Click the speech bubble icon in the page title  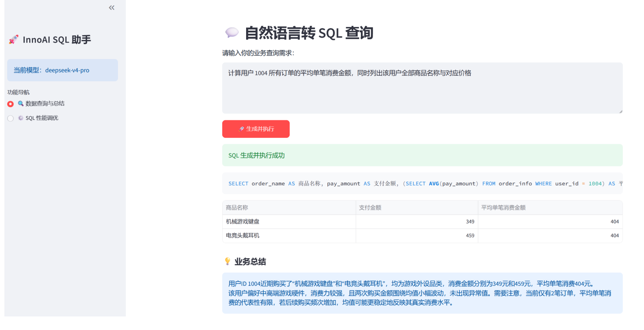232,33
